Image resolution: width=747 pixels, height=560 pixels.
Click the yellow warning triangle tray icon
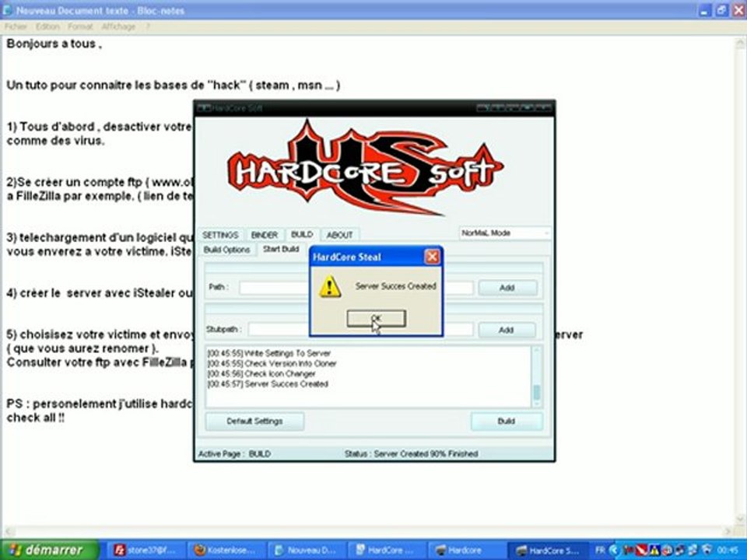pyautogui.click(x=654, y=551)
